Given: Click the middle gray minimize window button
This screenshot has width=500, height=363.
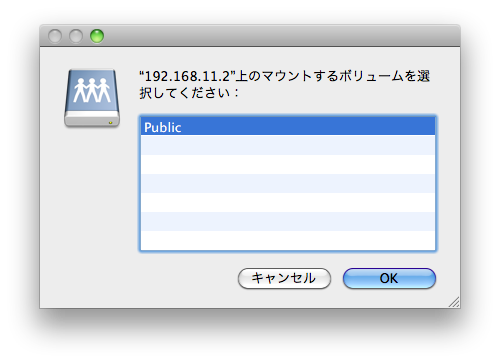Looking at the screenshot, I should tap(76, 36).
